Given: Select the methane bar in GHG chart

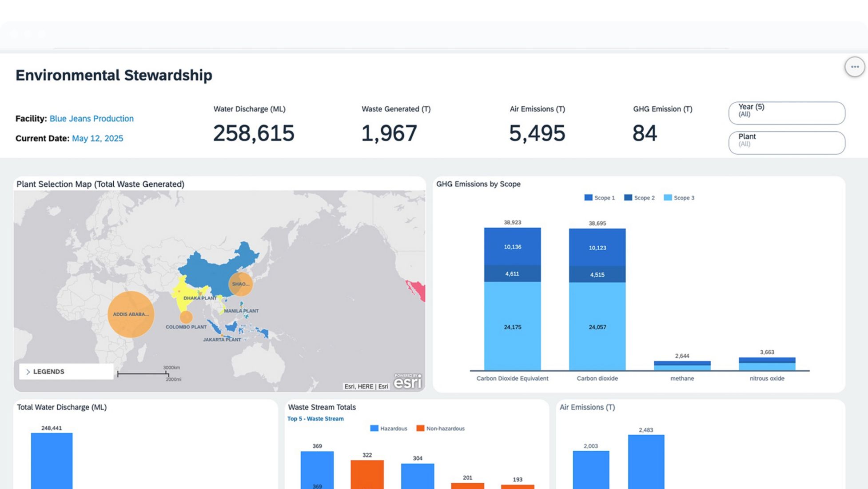Looking at the screenshot, I should [682, 366].
